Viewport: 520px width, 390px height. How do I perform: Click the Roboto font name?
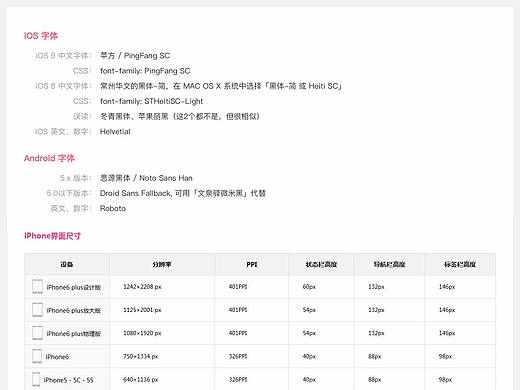point(113,209)
